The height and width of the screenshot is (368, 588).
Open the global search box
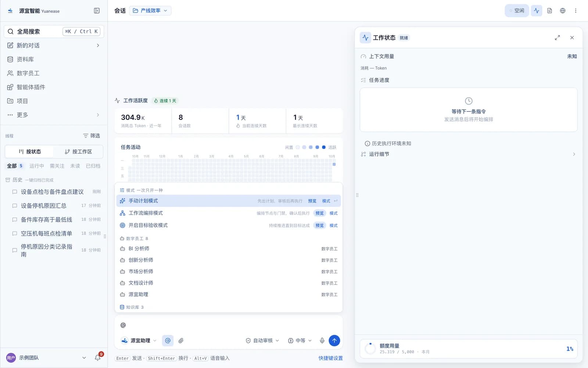click(54, 31)
